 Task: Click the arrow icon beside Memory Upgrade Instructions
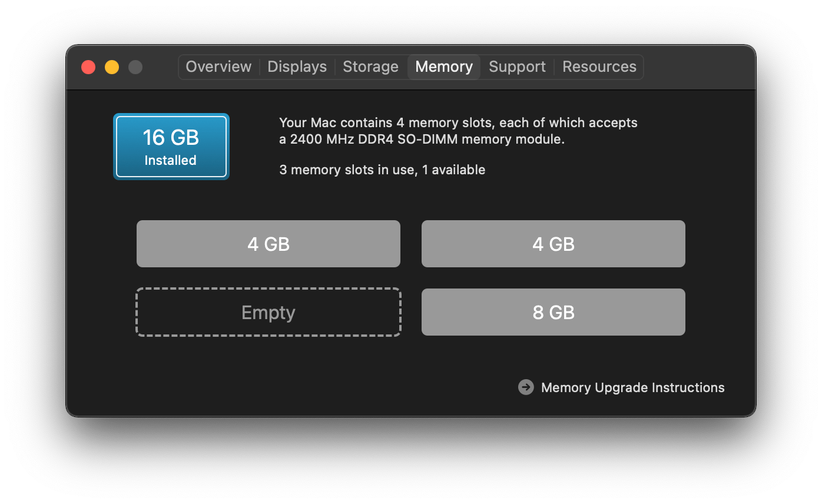click(526, 387)
